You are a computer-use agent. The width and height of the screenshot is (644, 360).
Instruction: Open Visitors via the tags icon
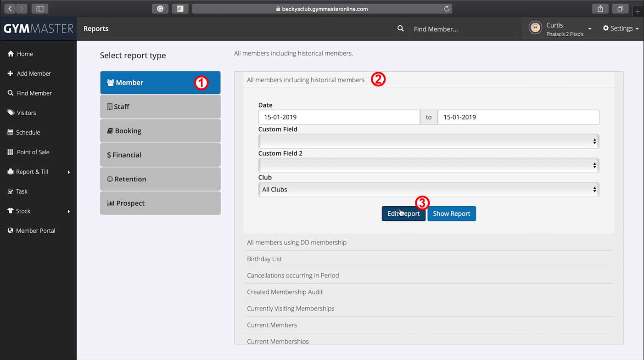(x=11, y=113)
